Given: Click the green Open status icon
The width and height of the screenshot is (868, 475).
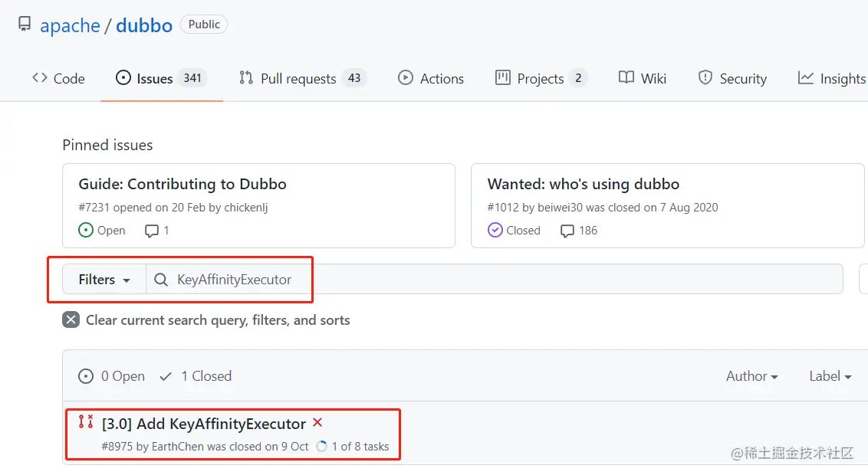Looking at the screenshot, I should tap(86, 230).
